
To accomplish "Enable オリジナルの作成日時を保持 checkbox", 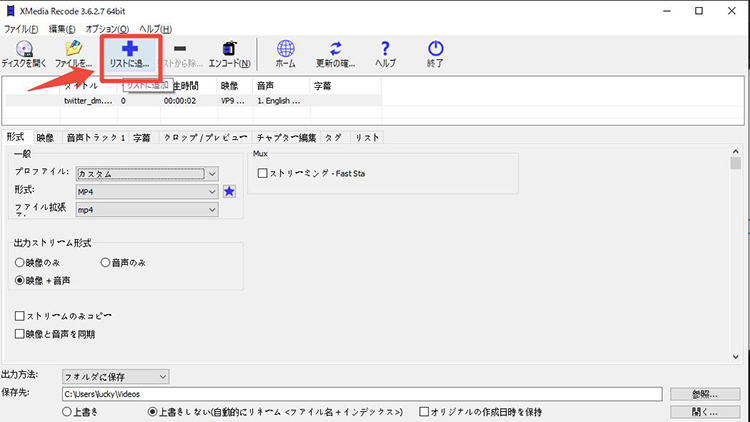I will [x=424, y=411].
